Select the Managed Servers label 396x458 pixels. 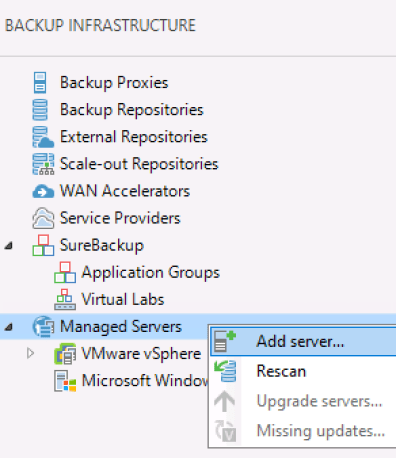pos(121,326)
